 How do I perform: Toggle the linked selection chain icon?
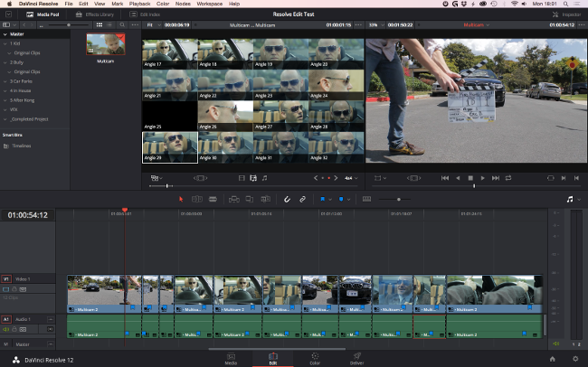point(302,199)
